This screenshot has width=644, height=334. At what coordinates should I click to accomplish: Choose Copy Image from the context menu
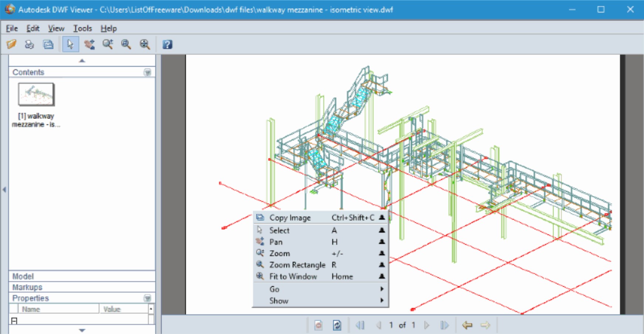pos(320,217)
